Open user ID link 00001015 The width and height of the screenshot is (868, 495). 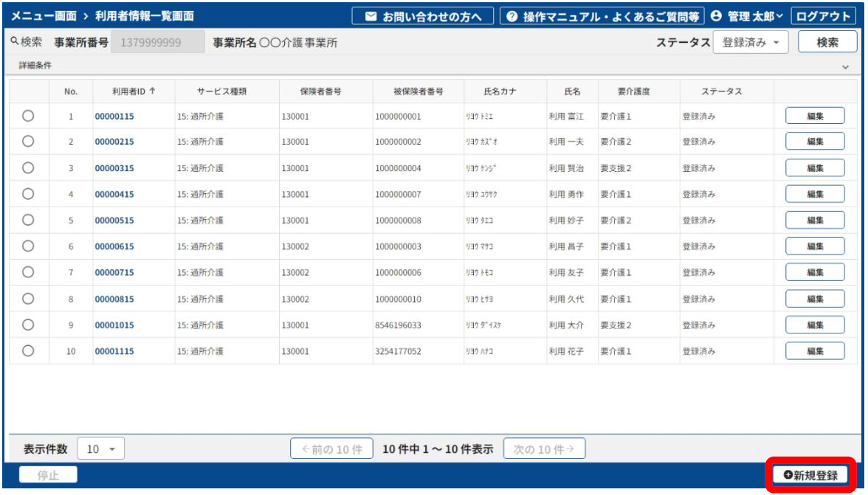tap(114, 325)
